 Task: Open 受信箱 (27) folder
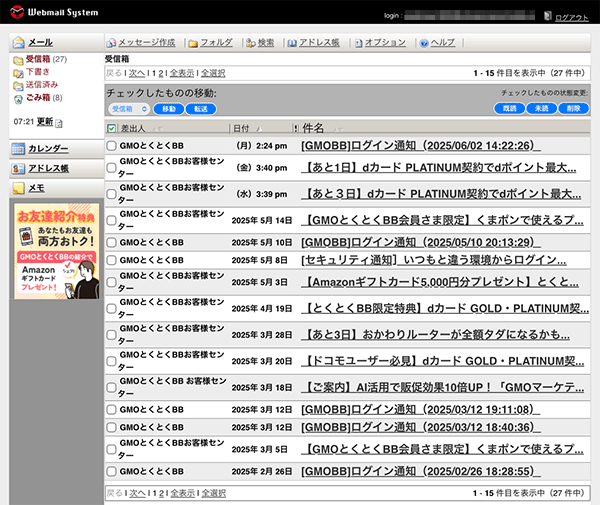pyautogui.click(x=46, y=59)
